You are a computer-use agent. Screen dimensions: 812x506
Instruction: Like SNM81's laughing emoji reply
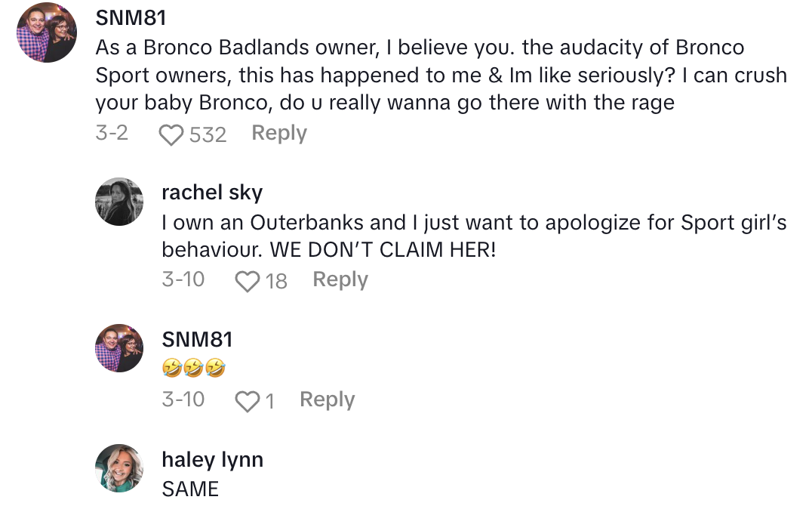[x=248, y=401]
